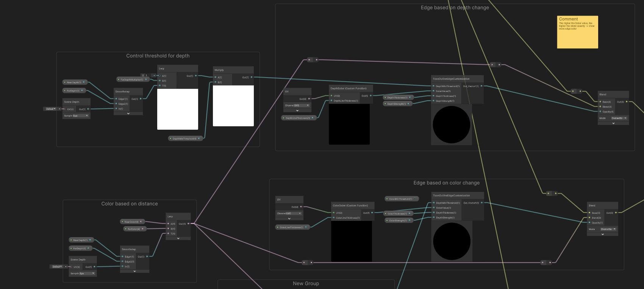Viewport: 644px width, 289px height.
Task: Open Default UV dropdown in Color based on distance
Action: click(x=56, y=267)
